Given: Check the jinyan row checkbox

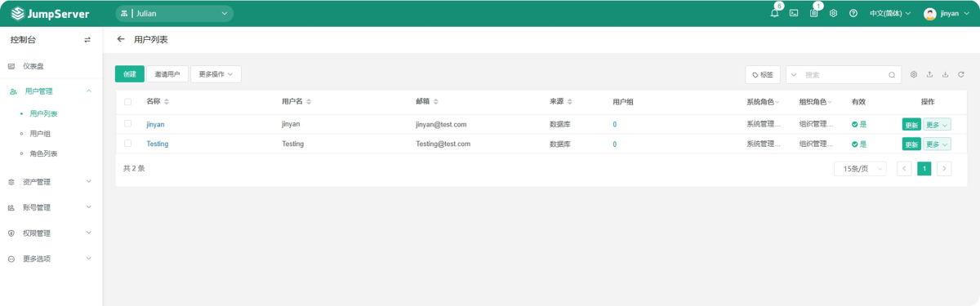Looking at the screenshot, I should (x=127, y=124).
